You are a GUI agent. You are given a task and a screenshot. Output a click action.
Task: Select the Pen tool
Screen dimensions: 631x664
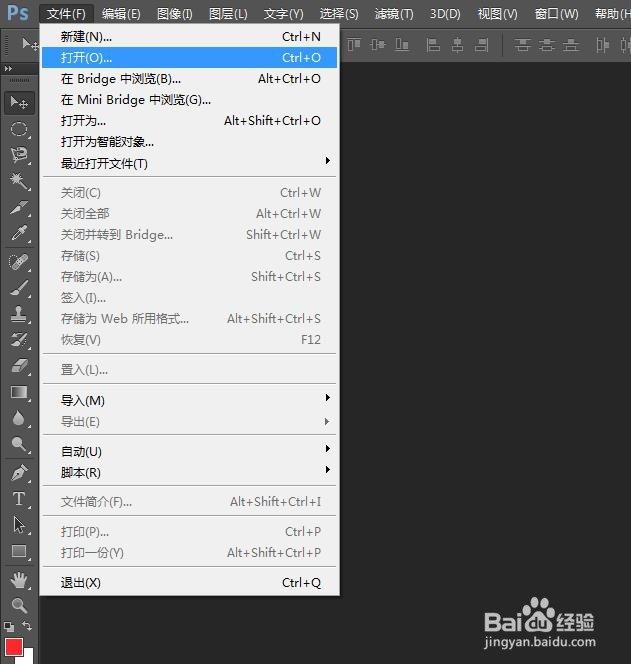point(19,473)
